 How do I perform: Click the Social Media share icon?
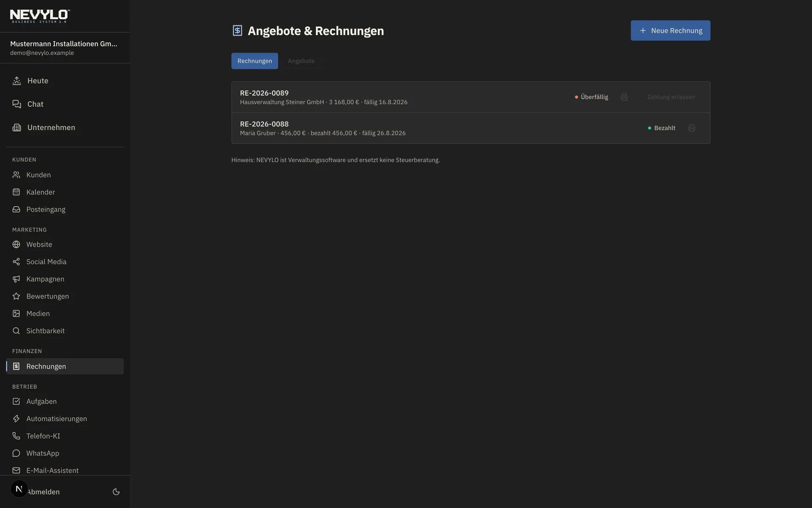(16, 262)
